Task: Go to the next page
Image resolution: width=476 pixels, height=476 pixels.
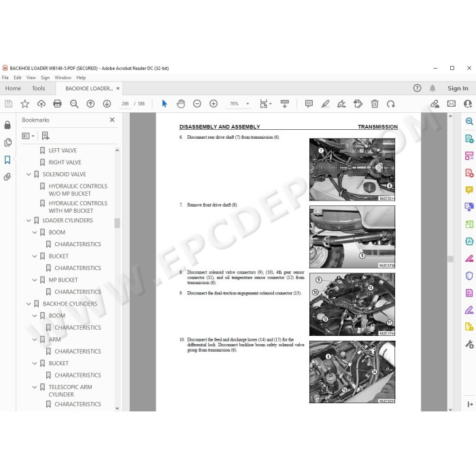Action: [x=107, y=104]
